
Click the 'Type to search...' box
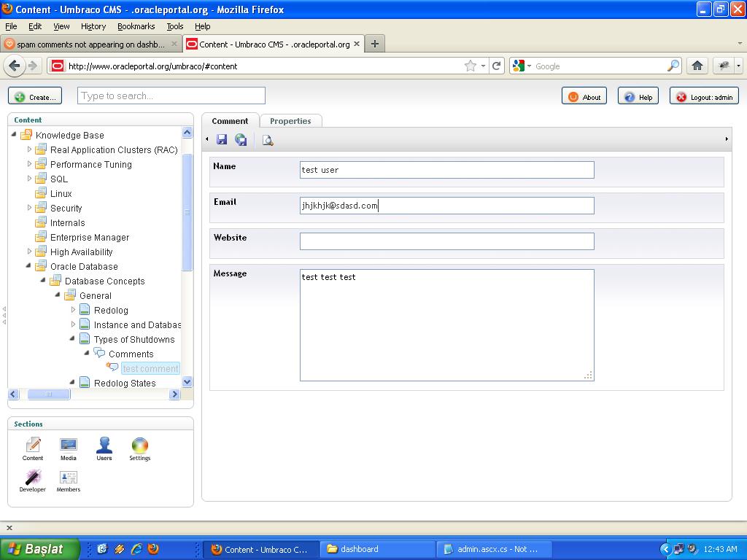coord(171,96)
